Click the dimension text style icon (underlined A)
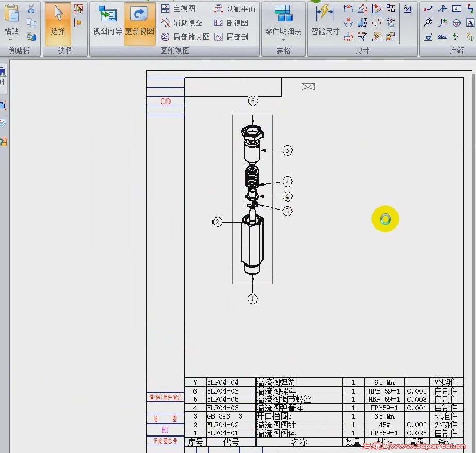Viewport: 476px width, 453px height. point(407,9)
